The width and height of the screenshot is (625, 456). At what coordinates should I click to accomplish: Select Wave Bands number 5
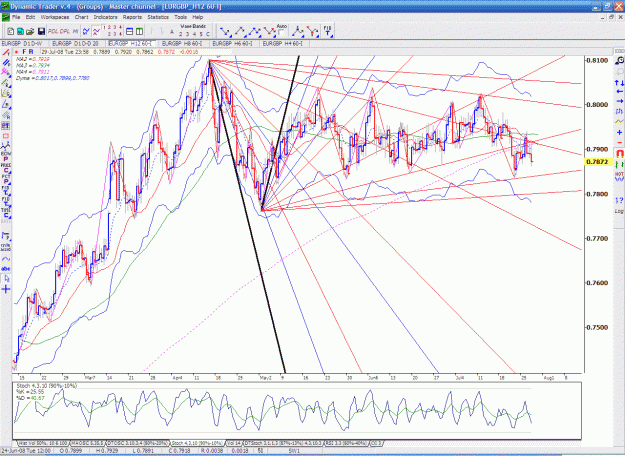[201, 34]
